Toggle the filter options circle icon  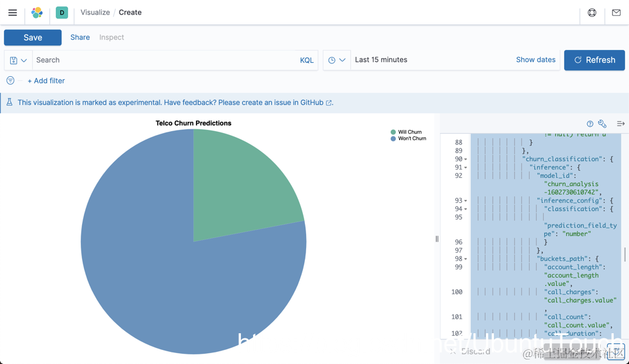[x=10, y=81]
